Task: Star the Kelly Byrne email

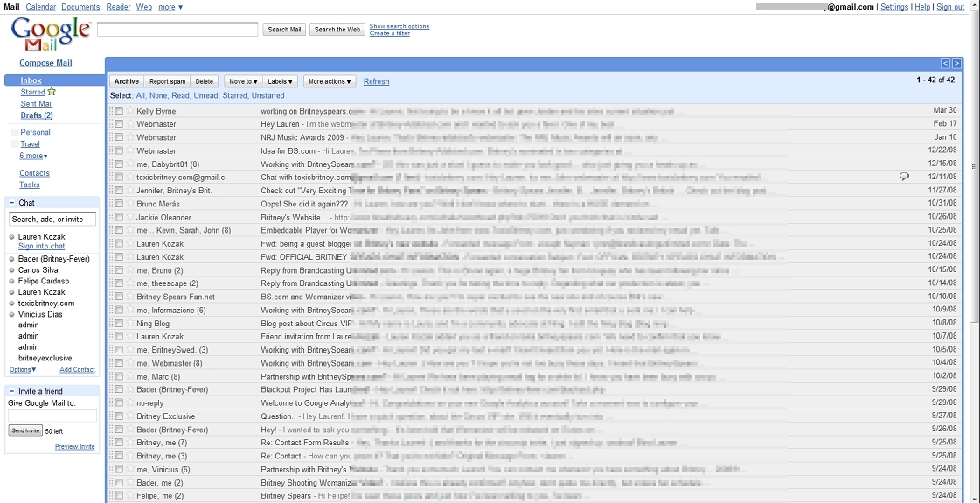Action: click(x=130, y=111)
